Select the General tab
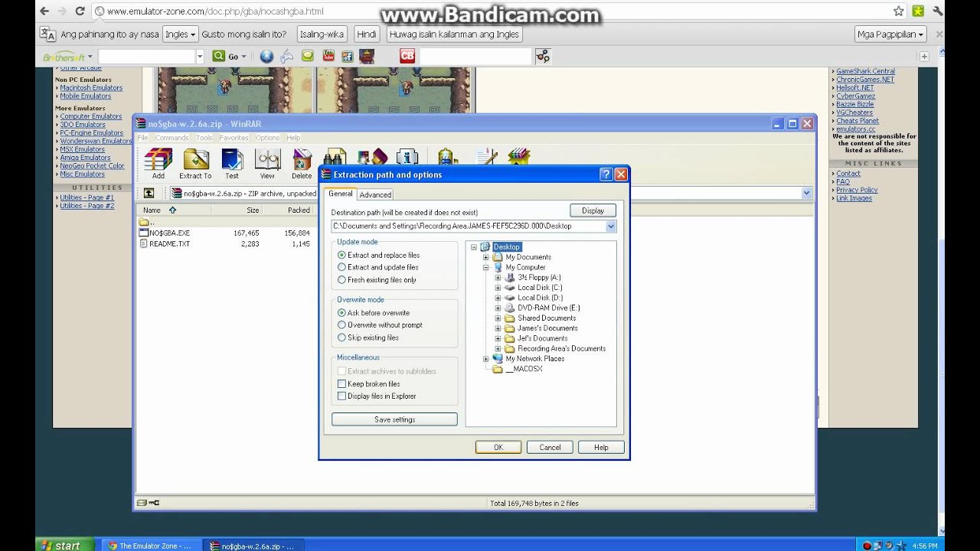The width and height of the screenshot is (980, 551). pyautogui.click(x=341, y=194)
